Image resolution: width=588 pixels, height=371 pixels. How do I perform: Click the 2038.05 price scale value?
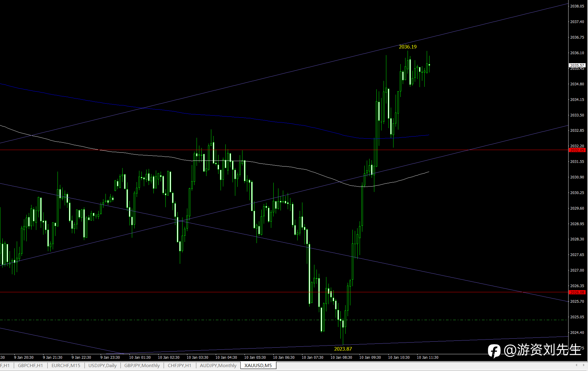click(577, 6)
